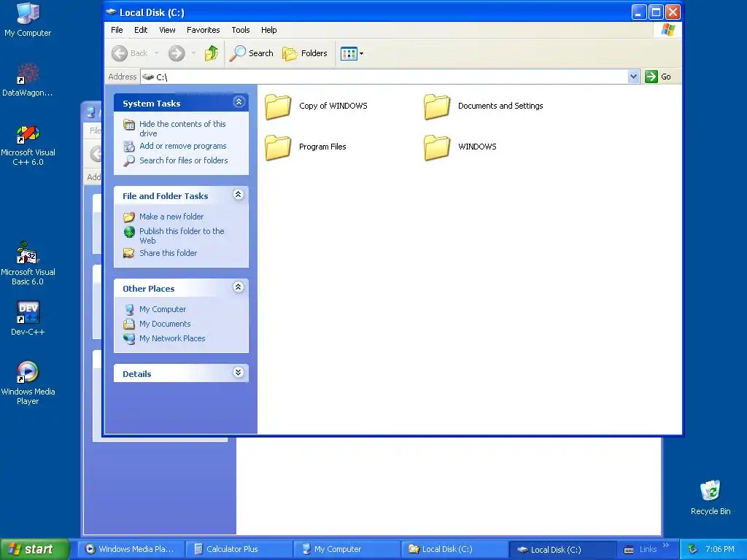Click the Start button
The height and width of the screenshot is (560, 747).
click(34, 549)
